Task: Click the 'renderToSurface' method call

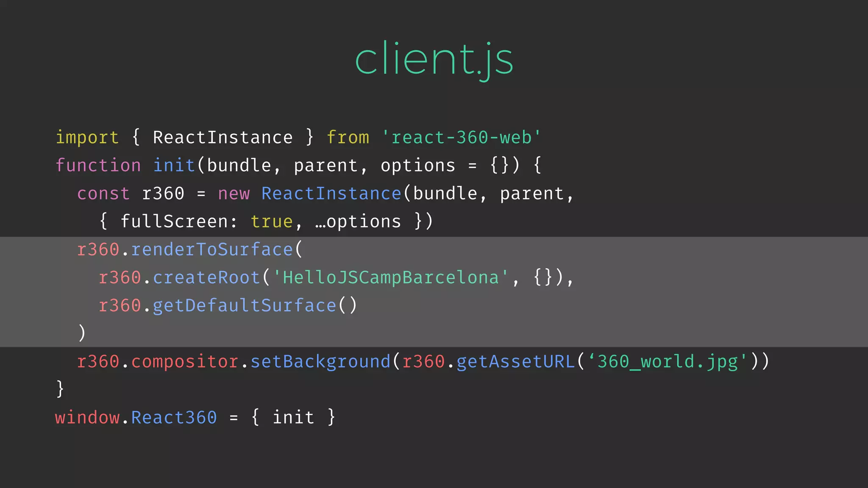Action: [212, 250]
